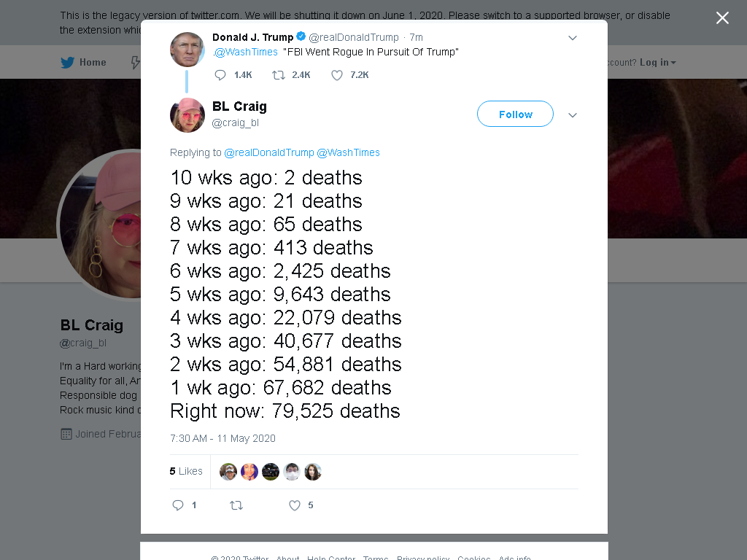The width and height of the screenshot is (747, 560).
Task: Reply to BL Craig's tweet
Action: click(x=178, y=505)
